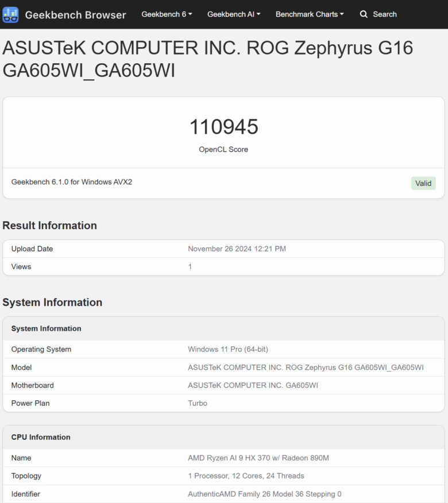Click the CPU Information table header
The height and width of the screenshot is (503, 448).
tap(41, 437)
